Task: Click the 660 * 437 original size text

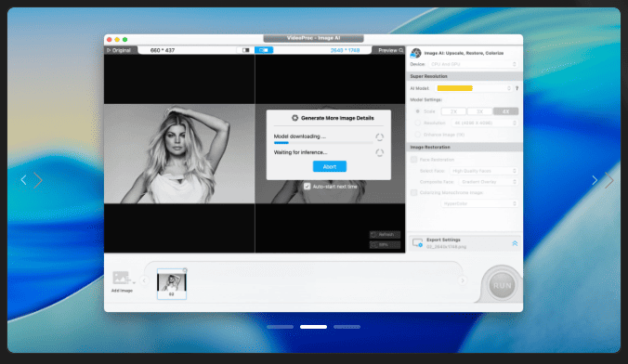Action: [163, 50]
